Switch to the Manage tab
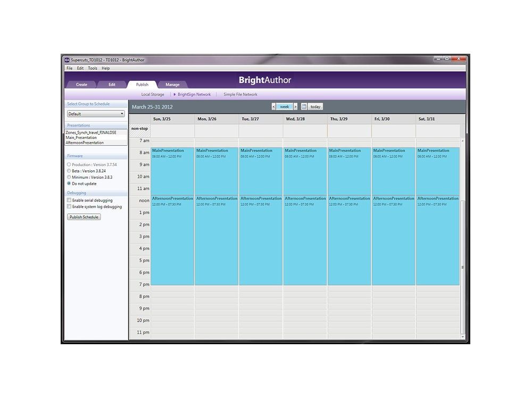The width and height of the screenshot is (532, 399). [172, 85]
